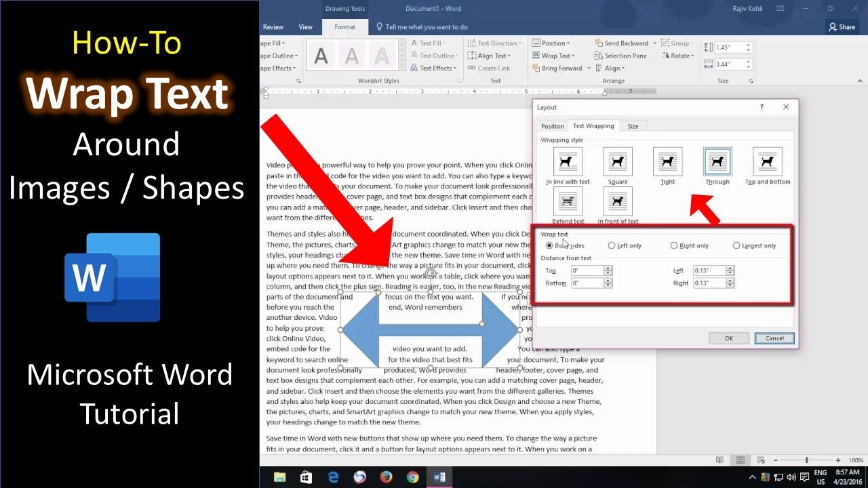Open the Selection Pane
868x488 pixels.
620,56
